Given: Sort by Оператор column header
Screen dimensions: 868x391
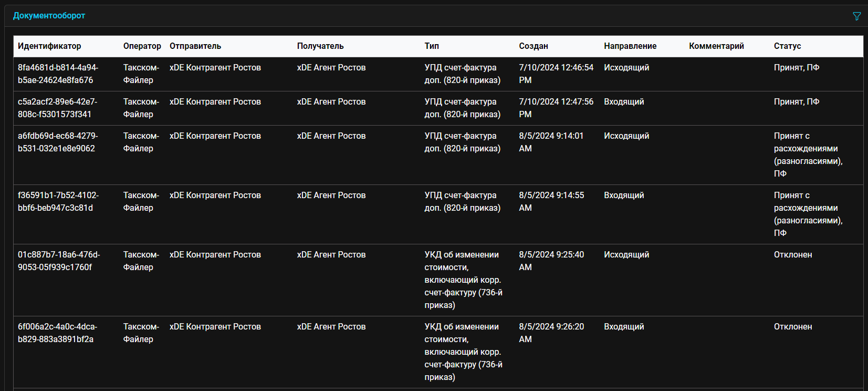Looking at the screenshot, I should tap(142, 46).
